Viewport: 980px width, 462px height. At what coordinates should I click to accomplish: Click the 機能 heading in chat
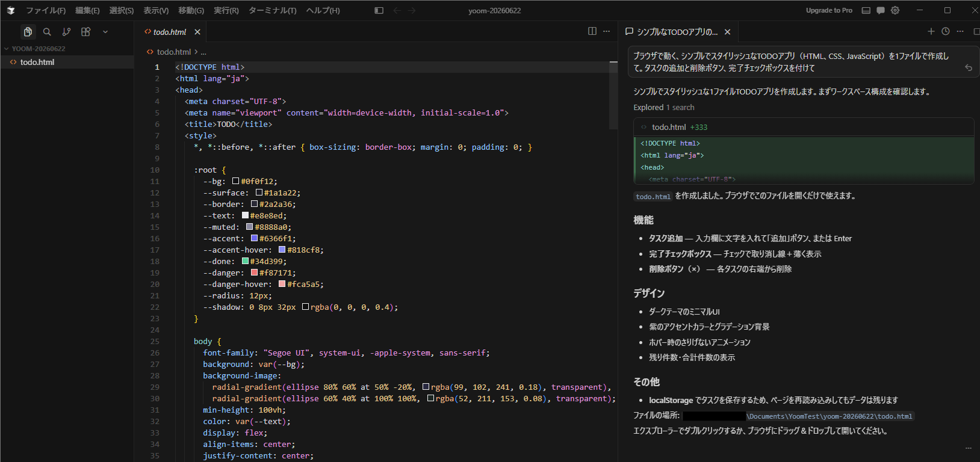point(644,220)
